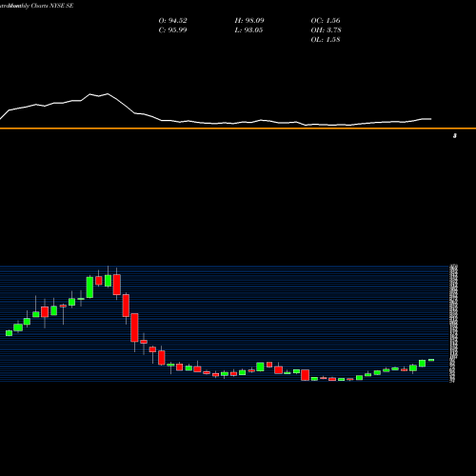Click the OC: 1.56 readout
476x476 pixels.
(x=326, y=21)
